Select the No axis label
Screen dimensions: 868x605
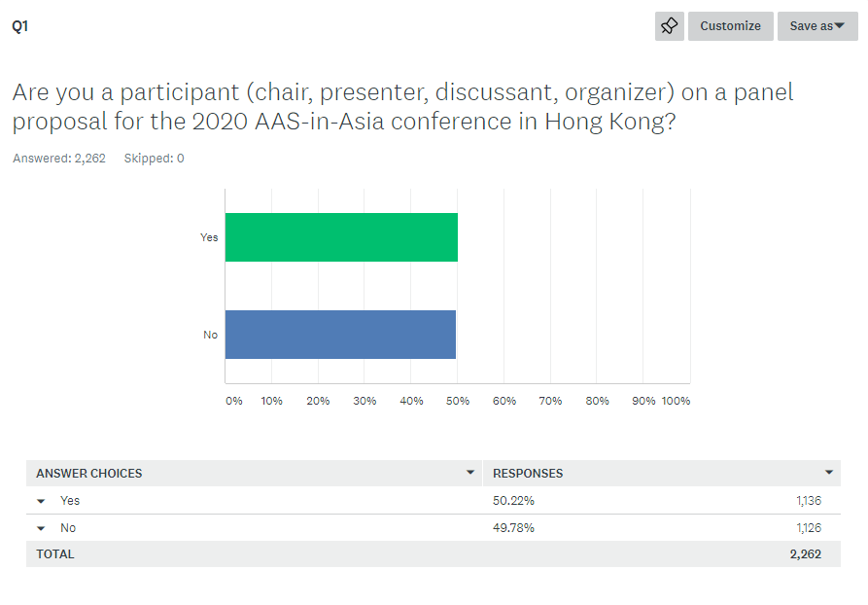pos(210,335)
